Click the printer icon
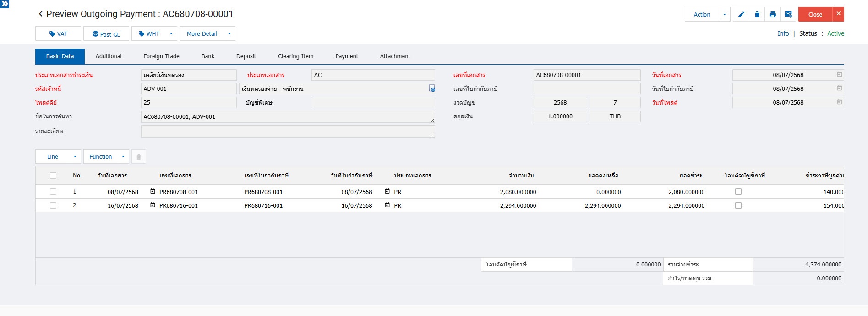The image size is (868, 316). tap(772, 14)
